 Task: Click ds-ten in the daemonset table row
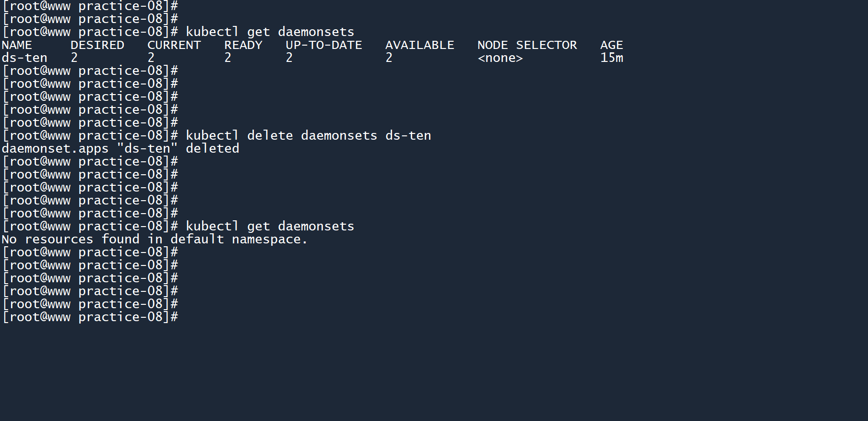coord(24,58)
